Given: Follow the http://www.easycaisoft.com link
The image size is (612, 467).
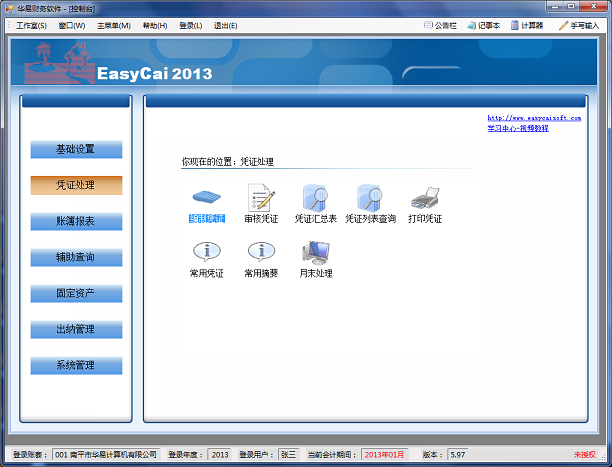Looking at the screenshot, I should pyautogui.click(x=534, y=118).
